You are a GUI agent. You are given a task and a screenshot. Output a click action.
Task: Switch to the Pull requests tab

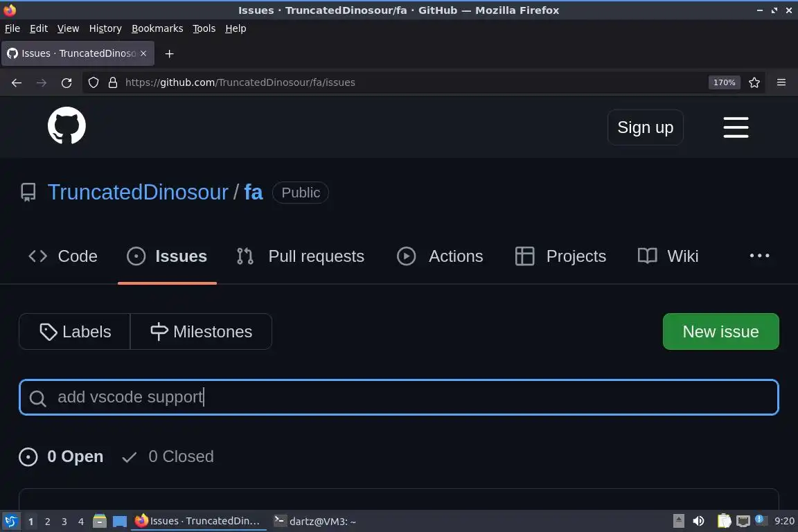pos(300,256)
